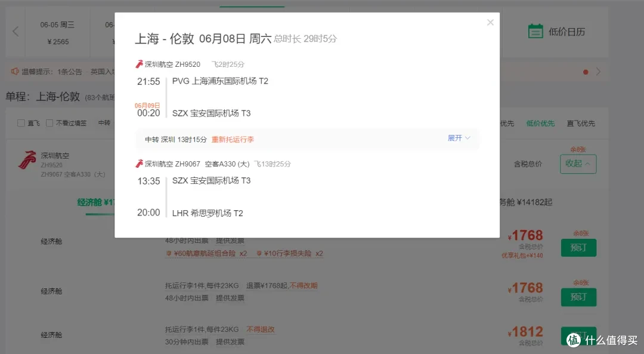
Task: Tick the 不看过境签 checkbox
Action: pos(49,123)
